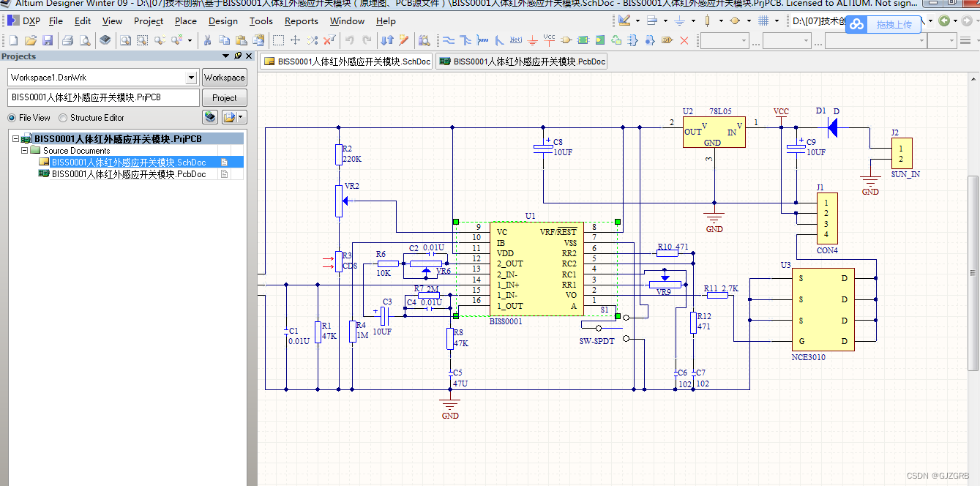980x486 pixels.
Task: Click the Zoom Area icon
Action: click(142, 40)
